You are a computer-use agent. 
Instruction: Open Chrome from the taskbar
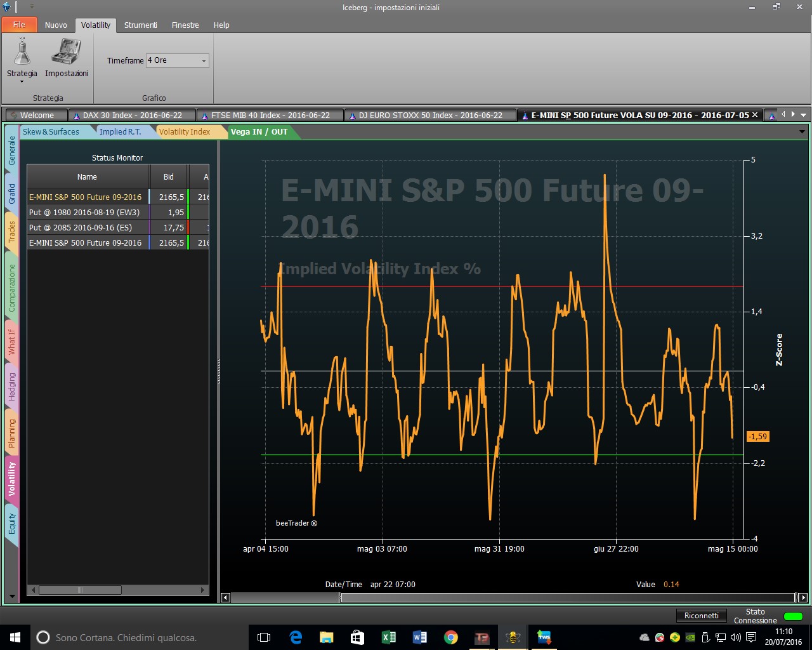[450, 637]
